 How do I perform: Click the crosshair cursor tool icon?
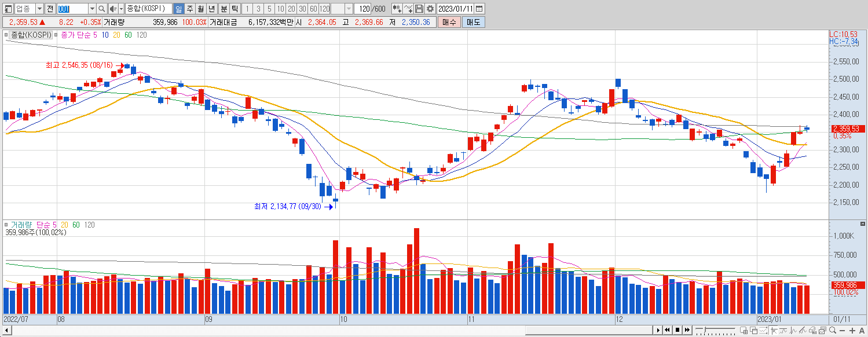point(774,331)
